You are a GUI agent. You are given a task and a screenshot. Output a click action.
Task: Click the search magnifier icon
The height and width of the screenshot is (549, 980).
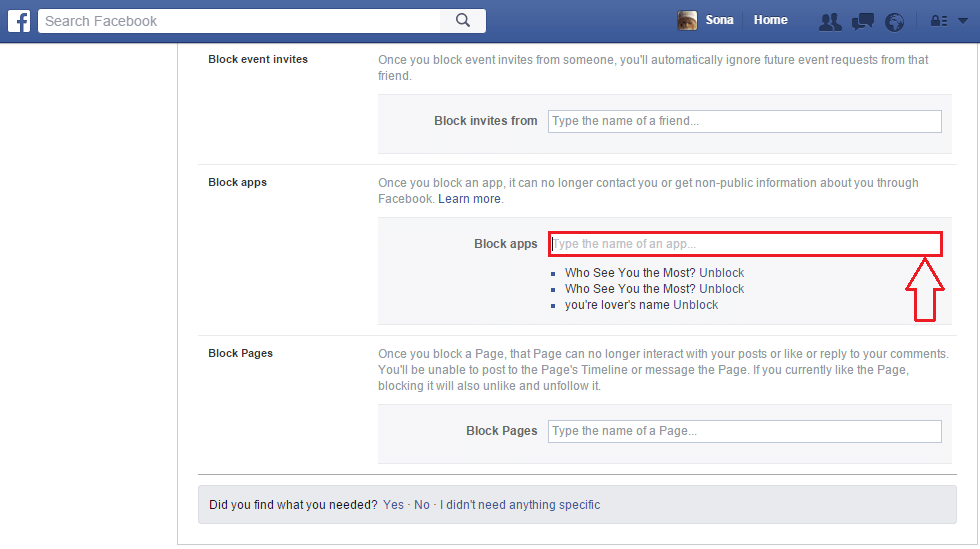(x=463, y=21)
